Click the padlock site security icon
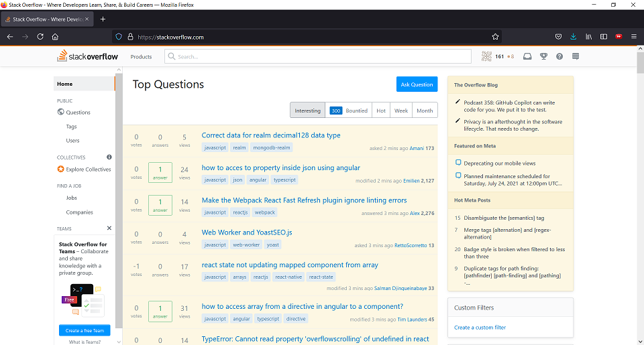Image resolution: width=644 pixels, height=345 pixels. [130, 37]
